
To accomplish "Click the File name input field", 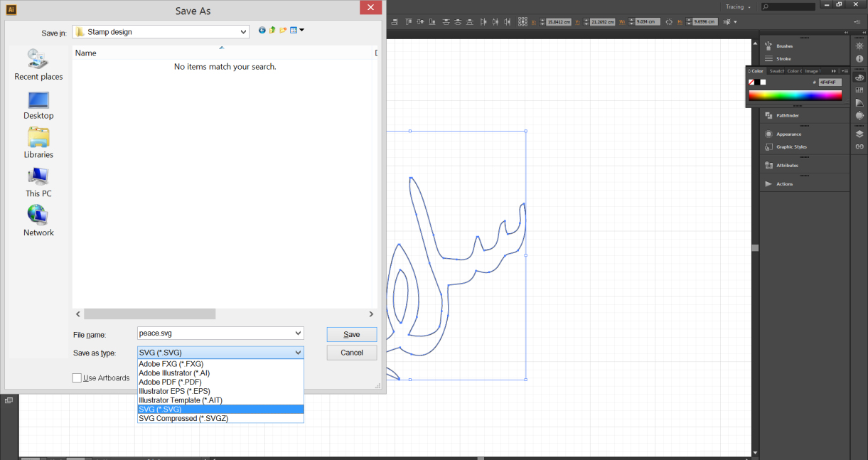I will click(215, 333).
